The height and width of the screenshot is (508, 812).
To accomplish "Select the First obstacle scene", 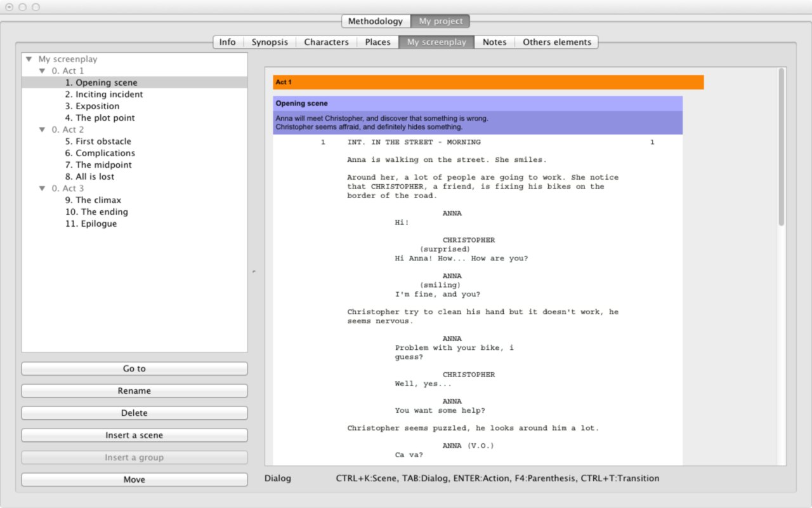I will click(x=98, y=141).
